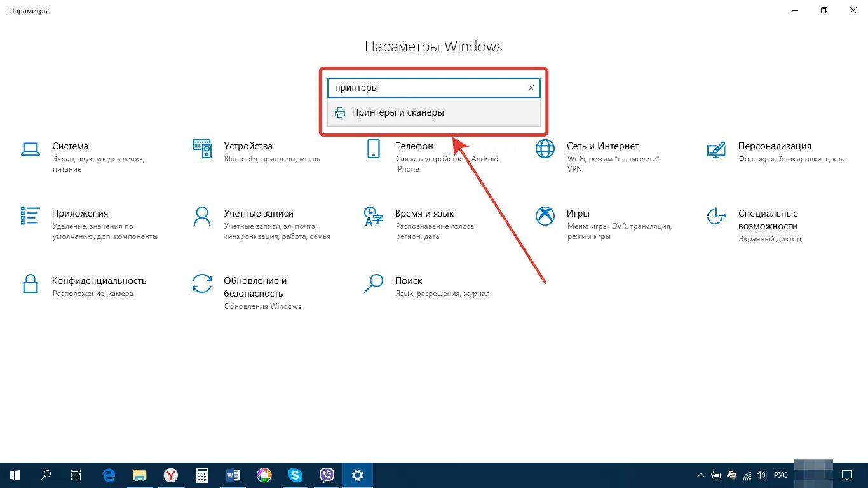Show hidden system tray icons
This screenshot has height=488, width=868.
701,475
